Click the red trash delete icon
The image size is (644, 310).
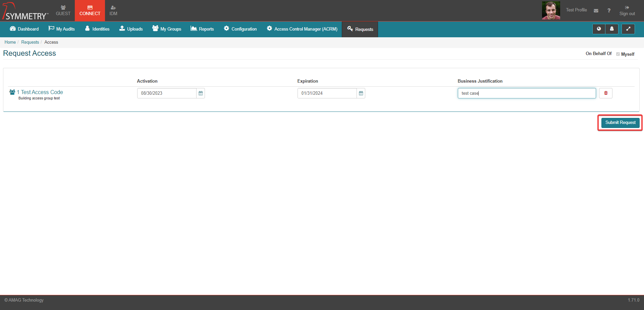(x=606, y=93)
